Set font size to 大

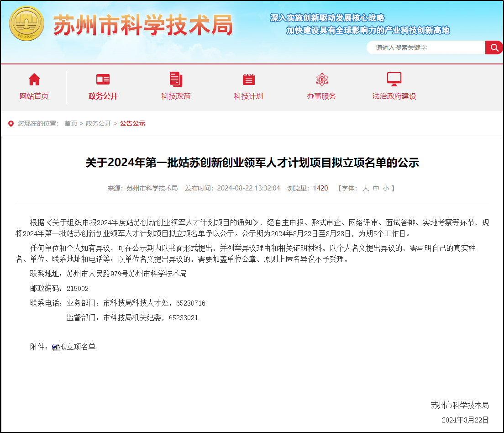tap(365, 188)
